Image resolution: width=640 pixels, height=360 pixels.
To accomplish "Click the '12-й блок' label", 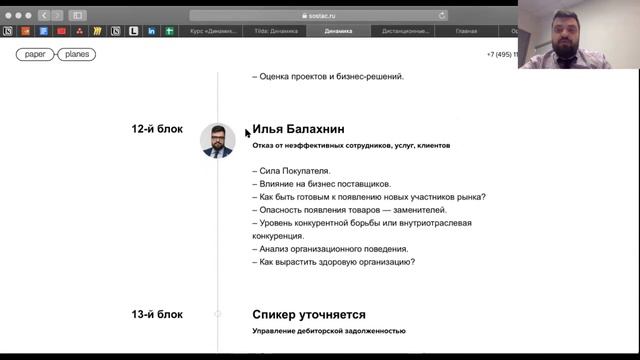I will click(x=157, y=129).
